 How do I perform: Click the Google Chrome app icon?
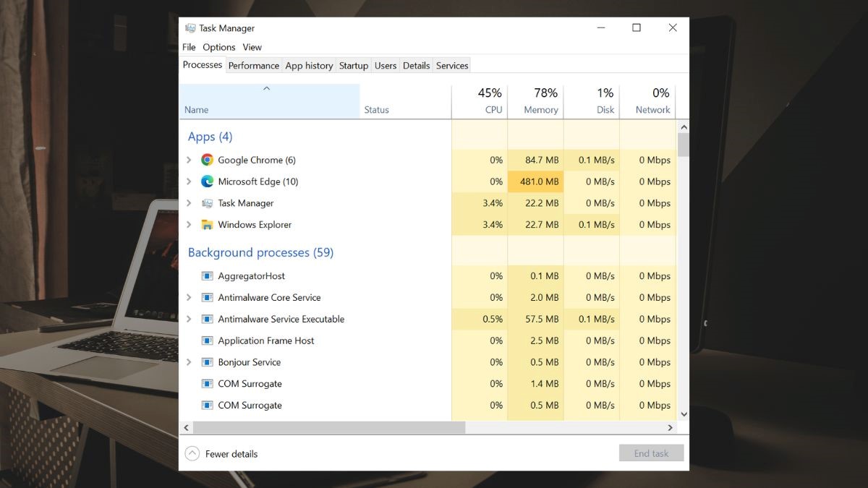click(x=208, y=160)
